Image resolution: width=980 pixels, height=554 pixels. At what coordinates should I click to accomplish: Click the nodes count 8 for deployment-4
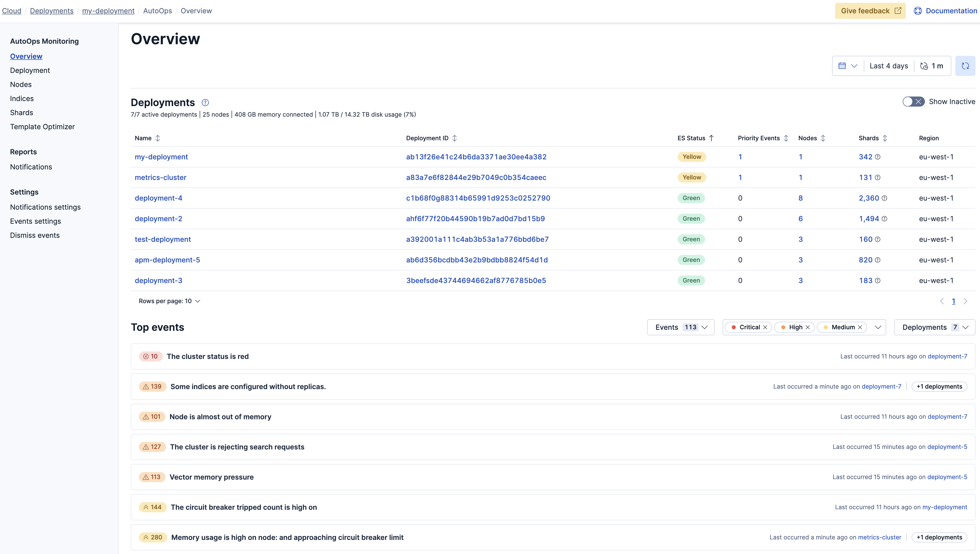(801, 198)
